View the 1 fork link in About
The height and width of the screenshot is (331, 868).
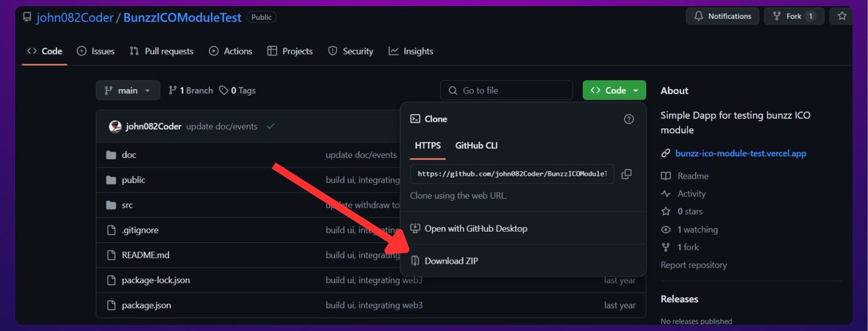pos(688,247)
